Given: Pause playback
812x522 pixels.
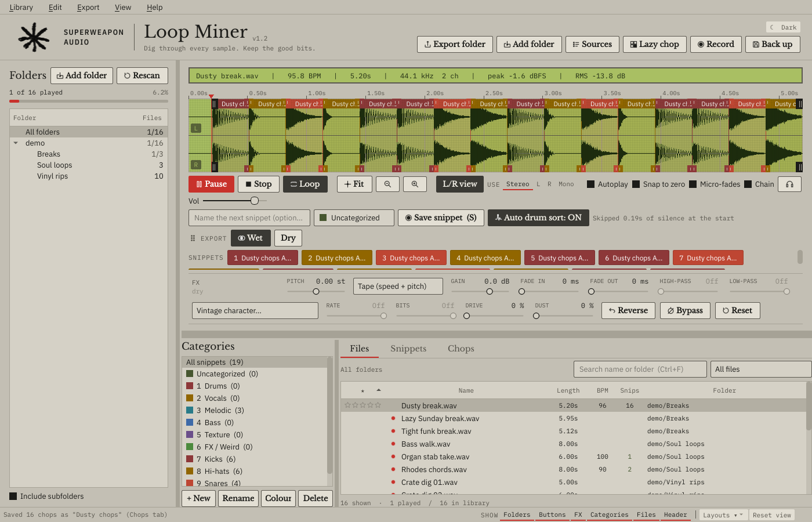Looking at the screenshot, I should coord(212,184).
